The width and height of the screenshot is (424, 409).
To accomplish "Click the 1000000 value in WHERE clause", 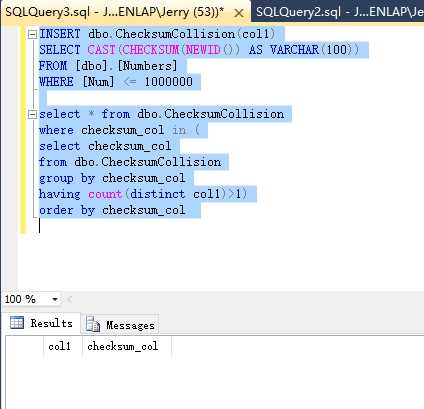I will click(168, 82).
